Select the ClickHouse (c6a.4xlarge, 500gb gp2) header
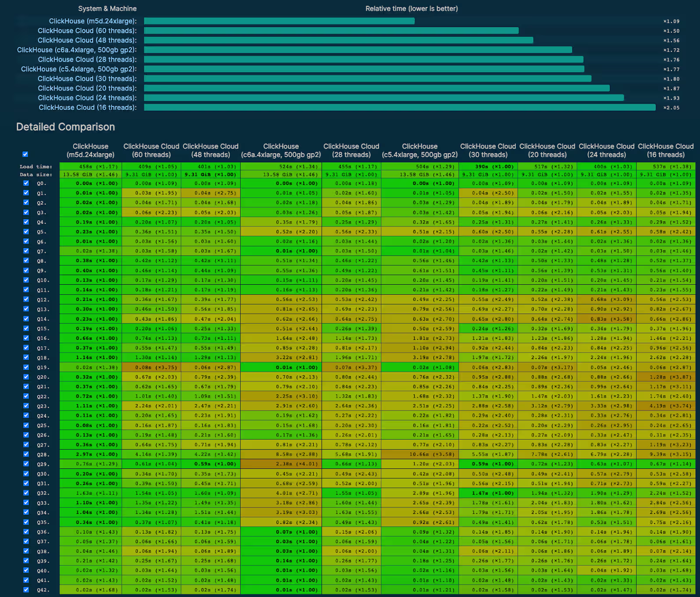 [x=280, y=150]
